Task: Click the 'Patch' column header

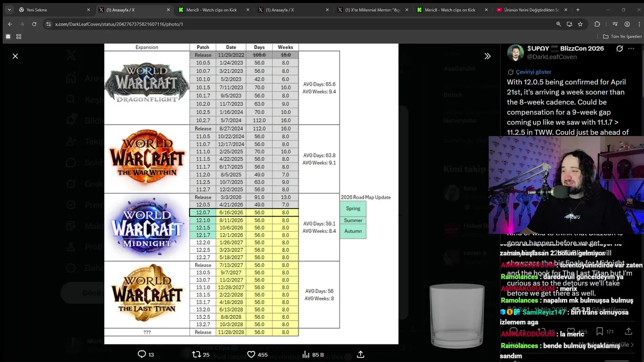Action: [203, 47]
